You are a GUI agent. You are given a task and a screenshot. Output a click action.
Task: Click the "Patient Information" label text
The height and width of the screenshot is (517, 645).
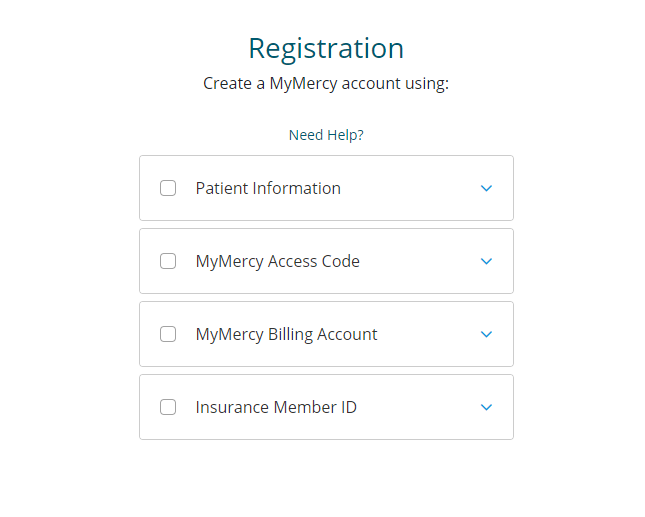(x=268, y=188)
